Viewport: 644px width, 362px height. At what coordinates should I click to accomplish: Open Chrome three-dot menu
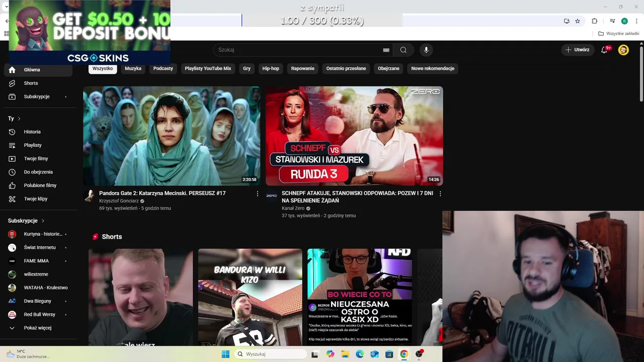click(x=636, y=21)
